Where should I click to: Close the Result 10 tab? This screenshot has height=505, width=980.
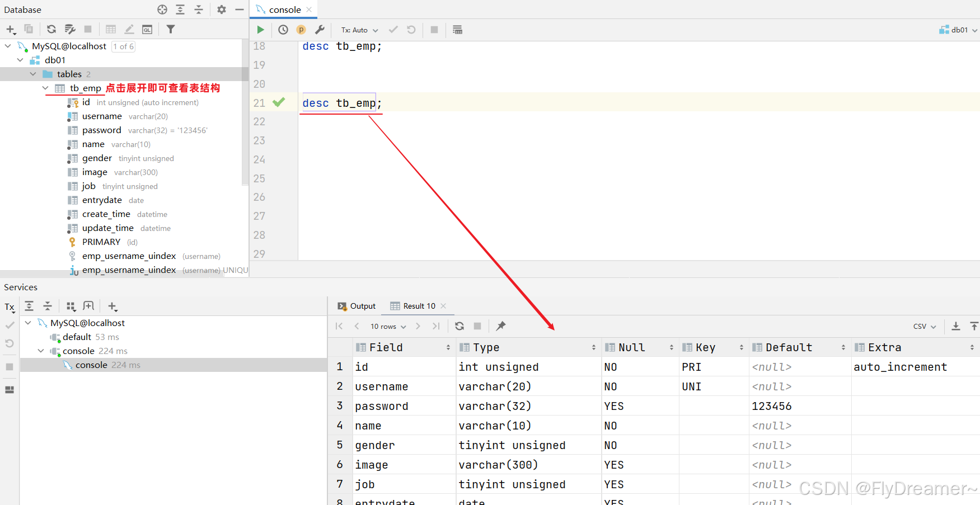(443, 306)
